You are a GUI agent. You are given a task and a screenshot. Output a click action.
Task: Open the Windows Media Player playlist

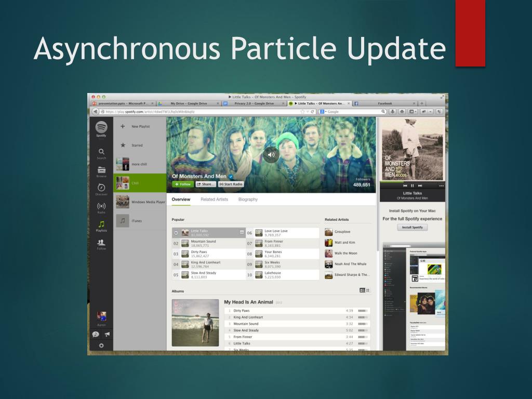(x=139, y=202)
